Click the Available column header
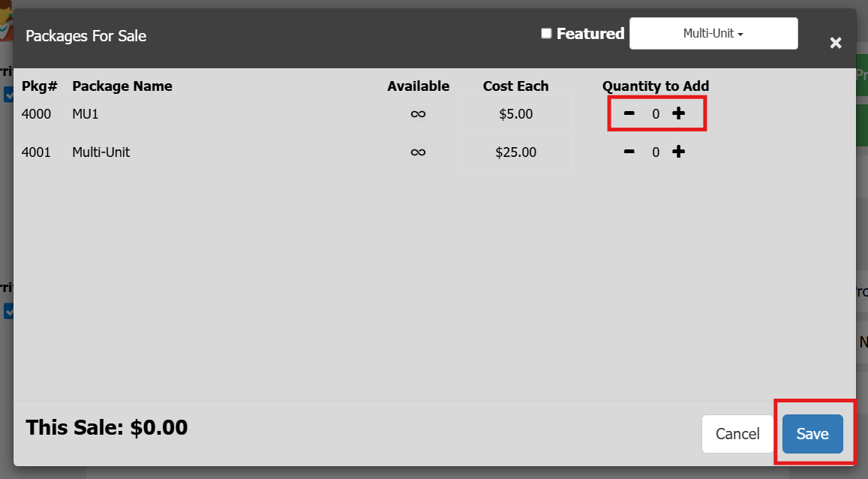 [x=418, y=86]
